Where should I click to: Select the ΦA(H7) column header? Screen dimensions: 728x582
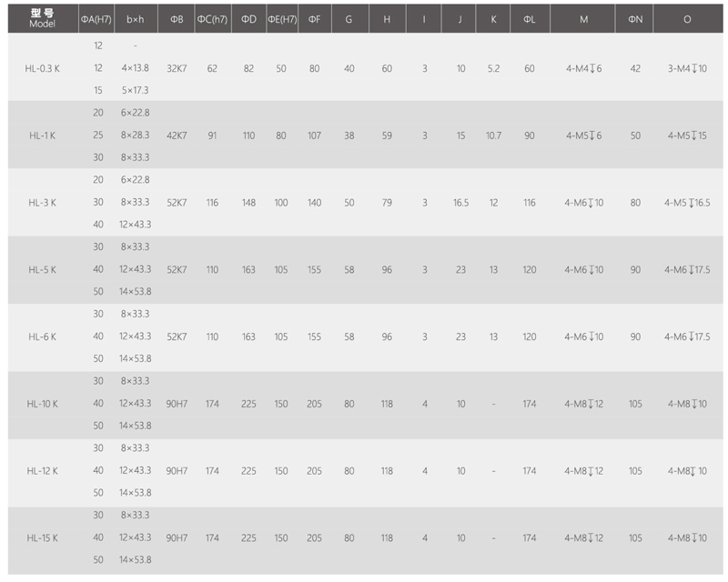[96, 18]
